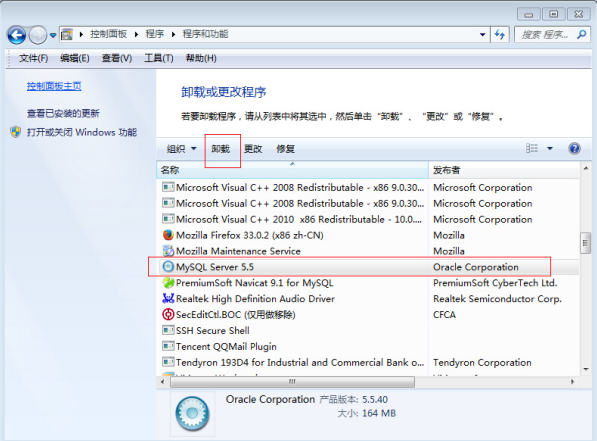Click the Navicat 9.1 for MySQL icon
Viewport: 597px width, 441px height.
(x=168, y=283)
